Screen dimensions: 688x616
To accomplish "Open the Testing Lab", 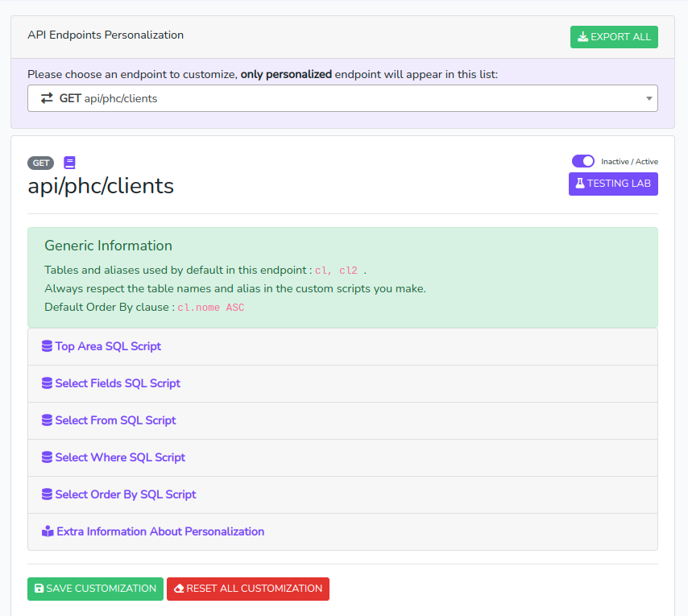I will (x=613, y=184).
